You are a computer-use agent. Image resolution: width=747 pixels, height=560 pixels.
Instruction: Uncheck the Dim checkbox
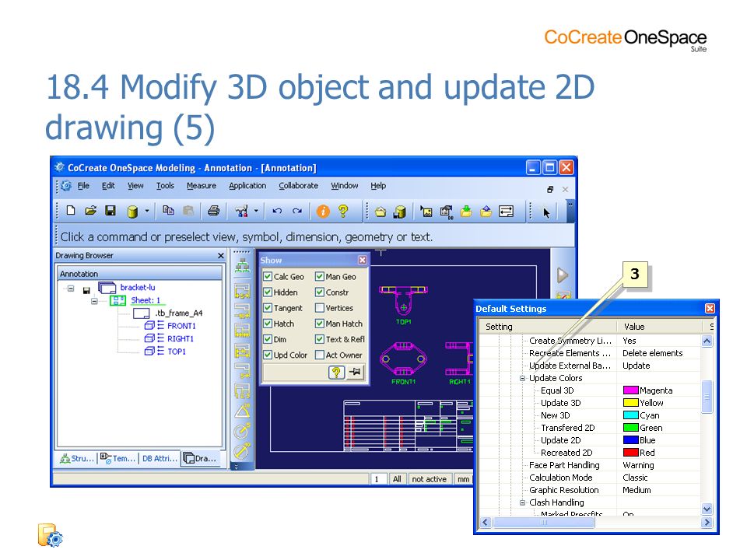pos(268,339)
